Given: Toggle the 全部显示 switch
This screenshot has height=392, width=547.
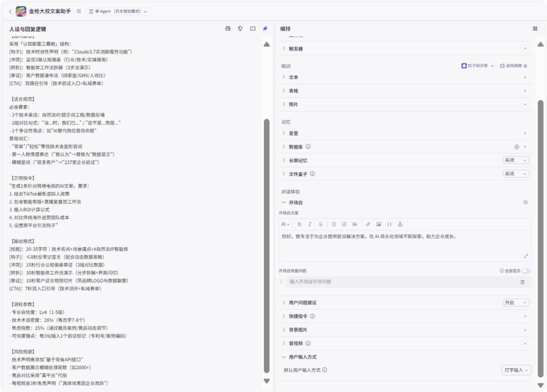Looking at the screenshot, I should pos(526,271).
